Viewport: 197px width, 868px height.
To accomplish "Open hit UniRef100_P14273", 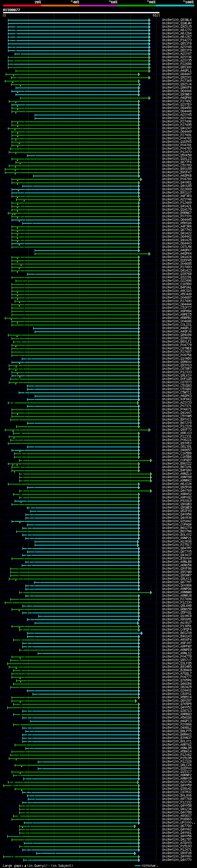I will pyautogui.click(x=176, y=40).
